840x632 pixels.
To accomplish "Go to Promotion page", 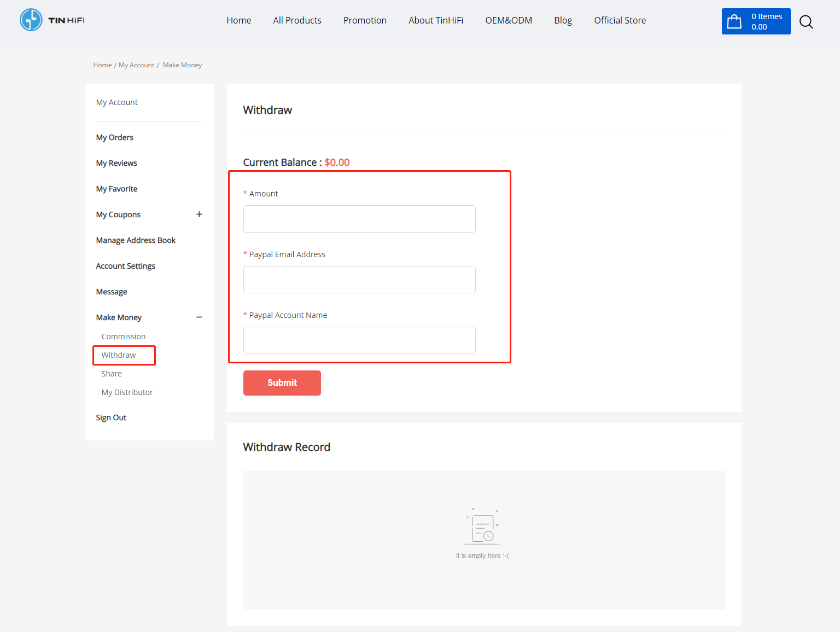I will click(365, 20).
